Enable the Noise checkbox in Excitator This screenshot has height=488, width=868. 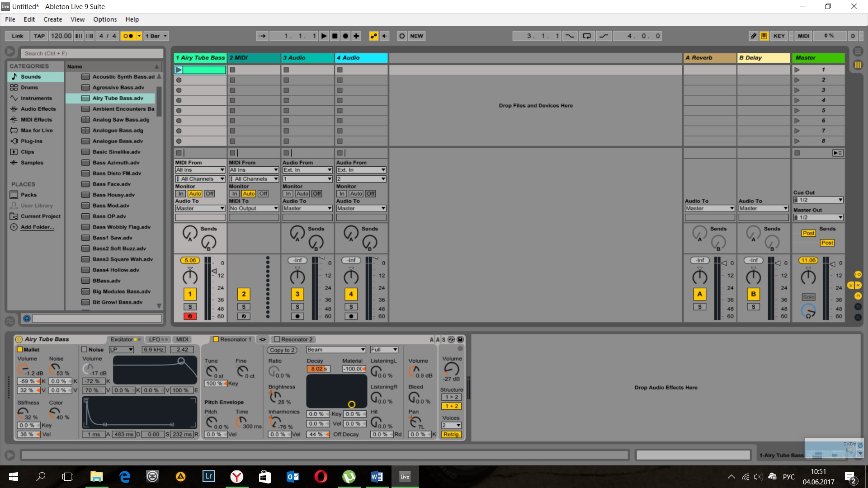click(x=84, y=349)
